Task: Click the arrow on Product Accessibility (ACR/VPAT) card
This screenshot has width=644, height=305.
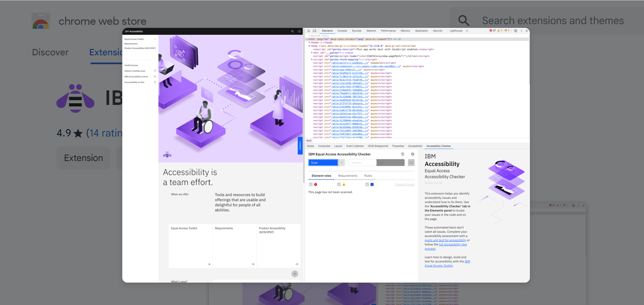Action: coord(297,264)
